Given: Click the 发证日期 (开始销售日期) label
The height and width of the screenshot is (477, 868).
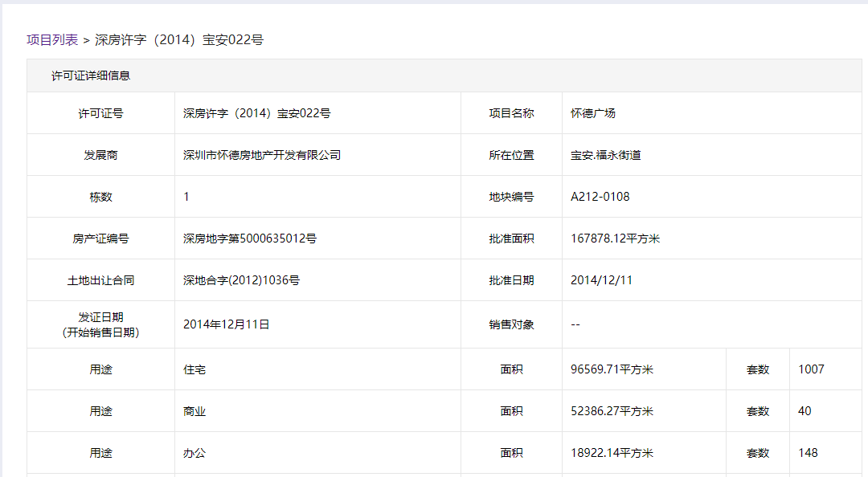Looking at the screenshot, I should tap(100, 324).
